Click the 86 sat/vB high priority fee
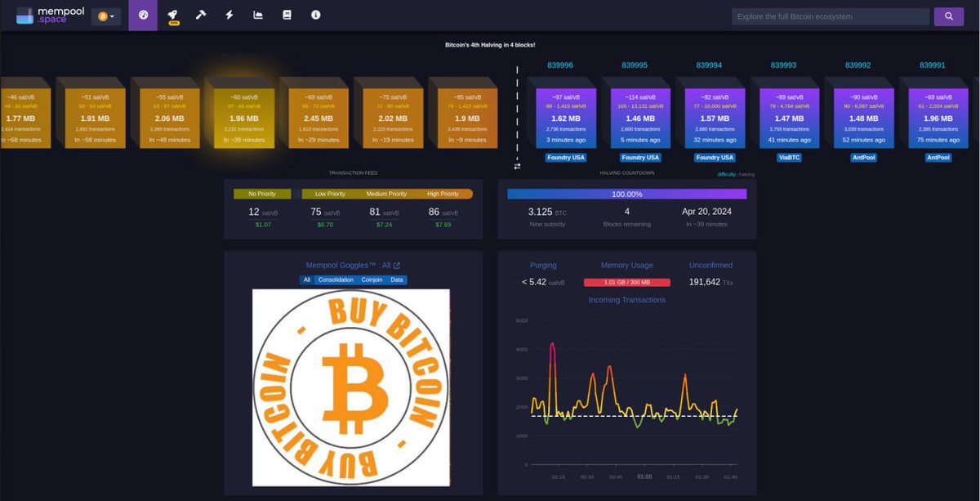This screenshot has height=501, width=980. click(443, 212)
